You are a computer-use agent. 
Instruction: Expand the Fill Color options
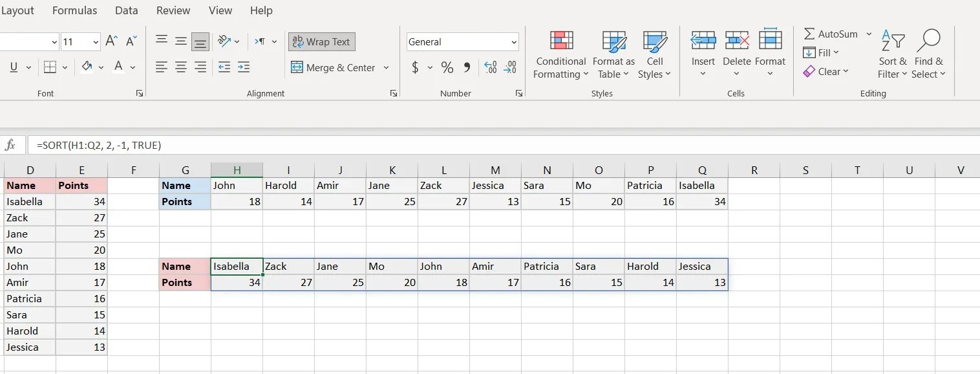point(101,67)
